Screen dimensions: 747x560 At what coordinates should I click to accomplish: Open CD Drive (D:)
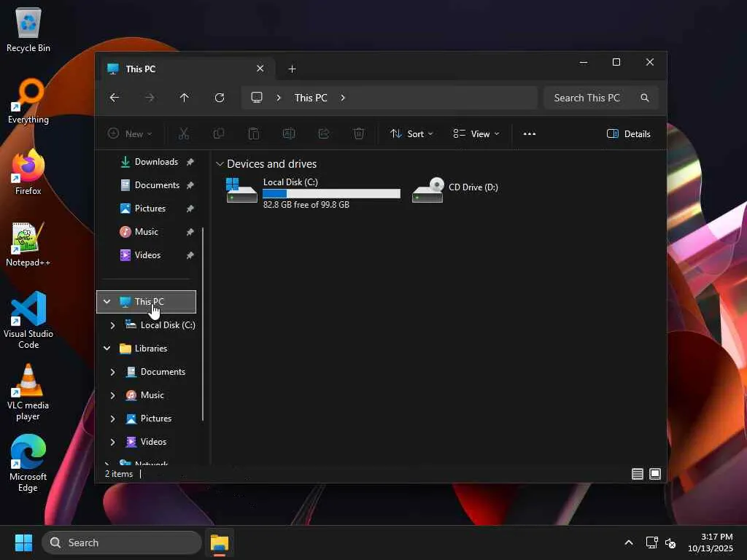tap(455, 190)
